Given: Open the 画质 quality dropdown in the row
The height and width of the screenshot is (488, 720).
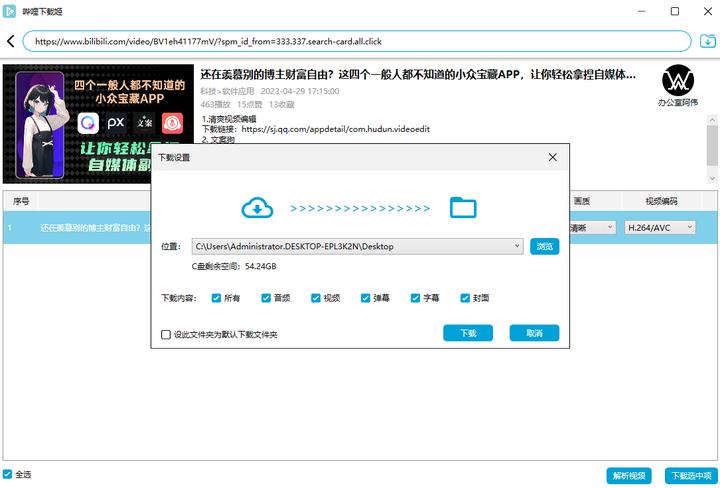Looking at the screenshot, I should 592,228.
